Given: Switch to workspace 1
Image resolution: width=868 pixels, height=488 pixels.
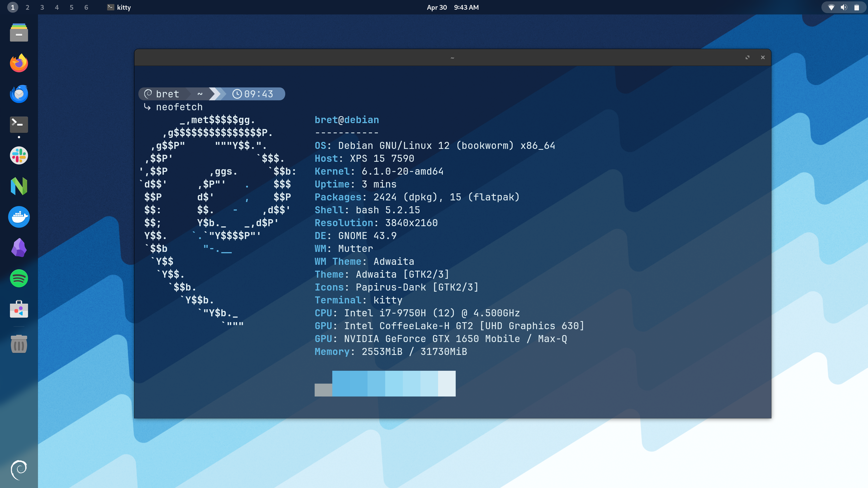Looking at the screenshot, I should point(13,7).
